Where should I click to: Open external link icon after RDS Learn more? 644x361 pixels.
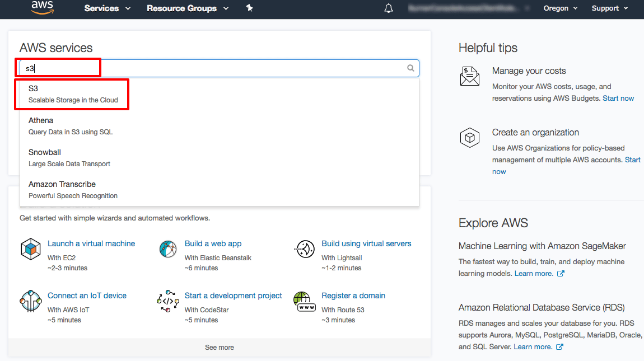point(559,347)
